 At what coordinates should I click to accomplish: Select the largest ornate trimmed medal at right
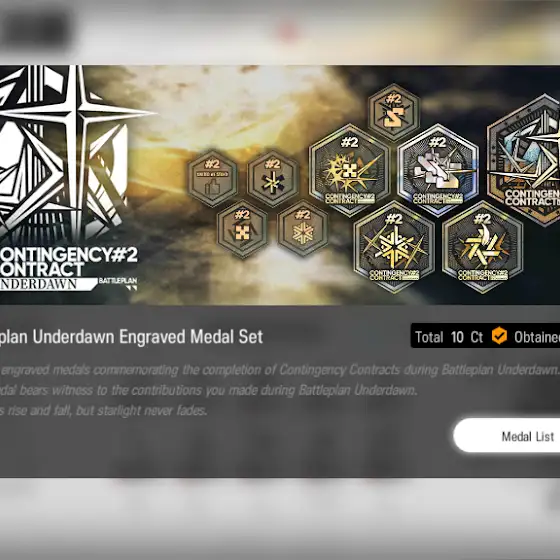coord(524,160)
